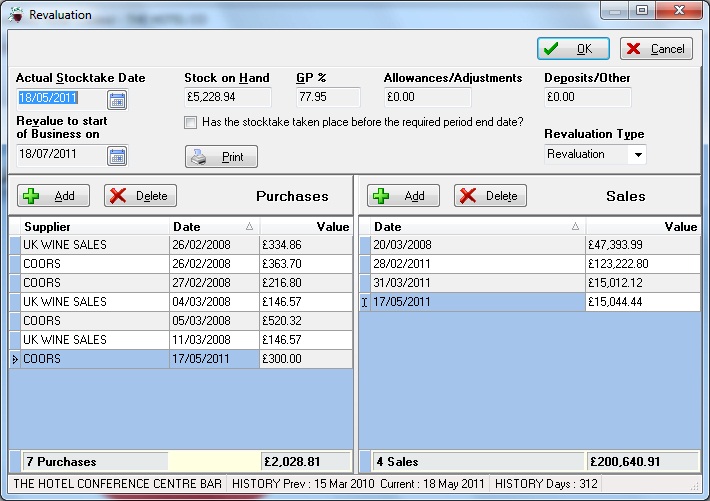The image size is (710, 501).
Task: Add a new purchase with green plus
Action: [x=53, y=196]
